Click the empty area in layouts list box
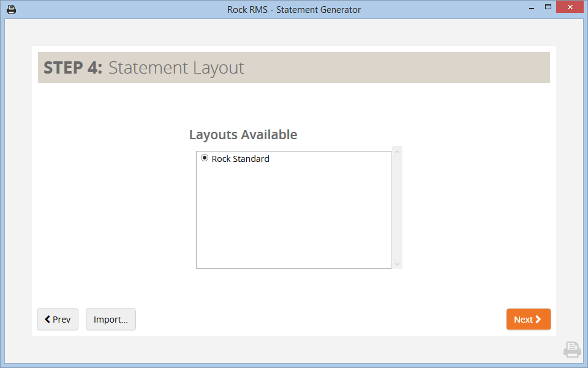The height and width of the screenshot is (368, 588). click(293, 221)
